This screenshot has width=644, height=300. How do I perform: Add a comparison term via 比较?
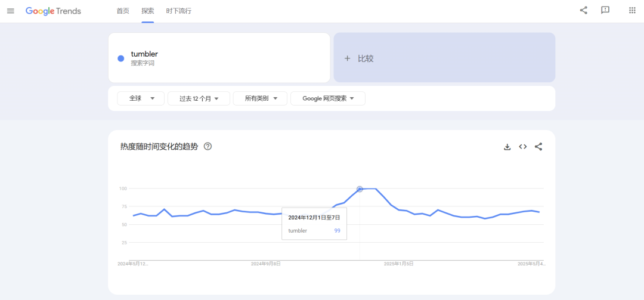coord(444,57)
